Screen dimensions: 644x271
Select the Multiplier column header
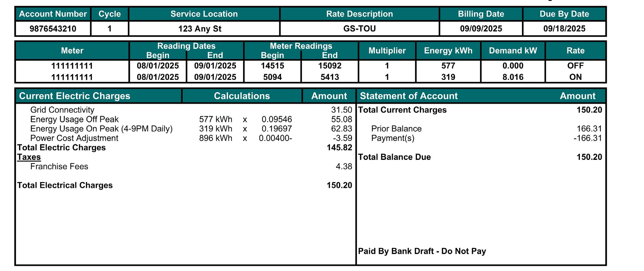(387, 51)
